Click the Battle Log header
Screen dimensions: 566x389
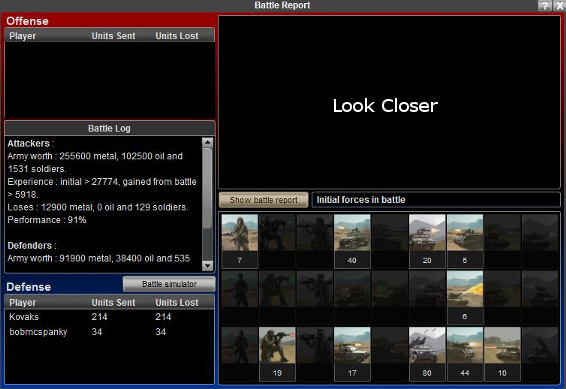point(109,128)
